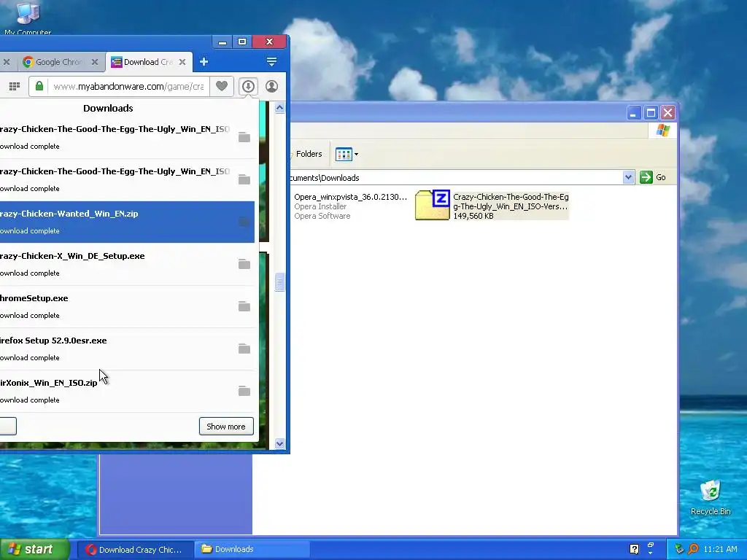Open Opera tab menu icon at top right

(271, 61)
